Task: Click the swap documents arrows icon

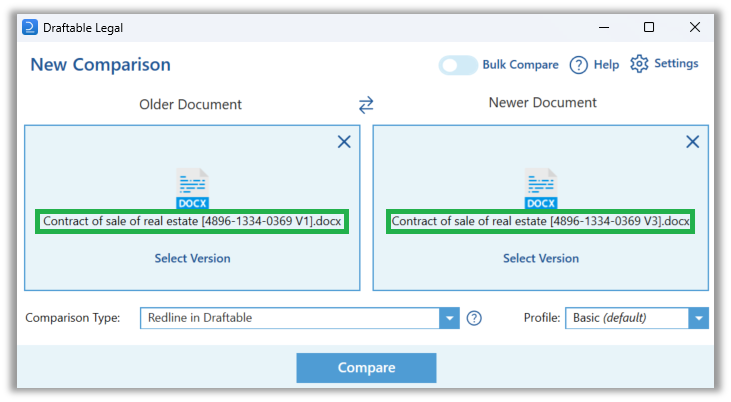Action: tap(366, 105)
